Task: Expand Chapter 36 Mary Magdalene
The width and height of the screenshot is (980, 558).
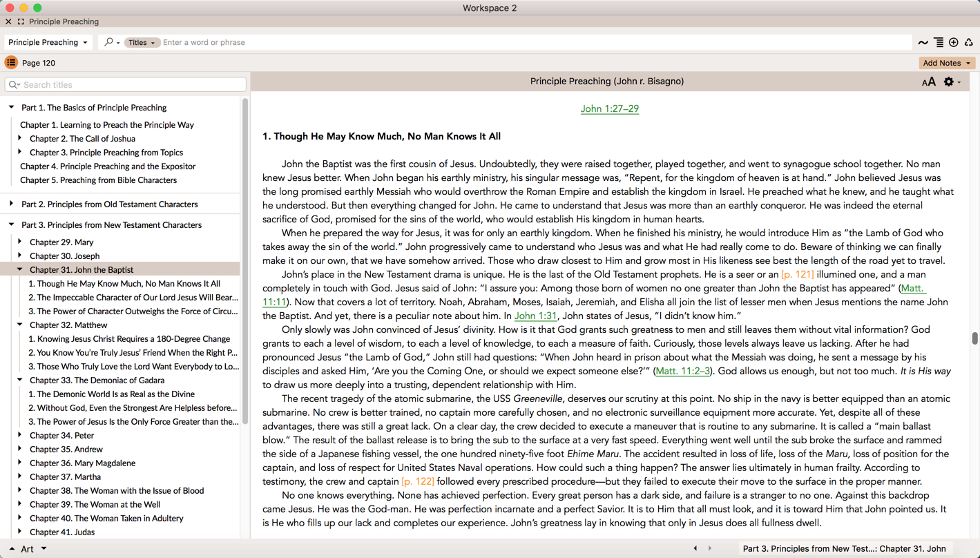Action: pos(20,463)
